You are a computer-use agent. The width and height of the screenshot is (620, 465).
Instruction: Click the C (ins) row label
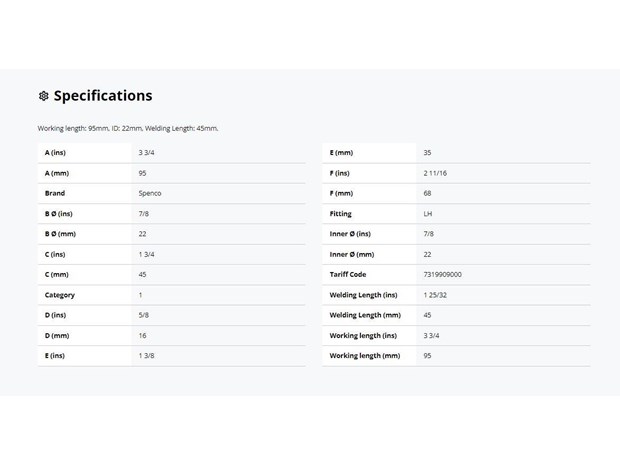pos(55,255)
